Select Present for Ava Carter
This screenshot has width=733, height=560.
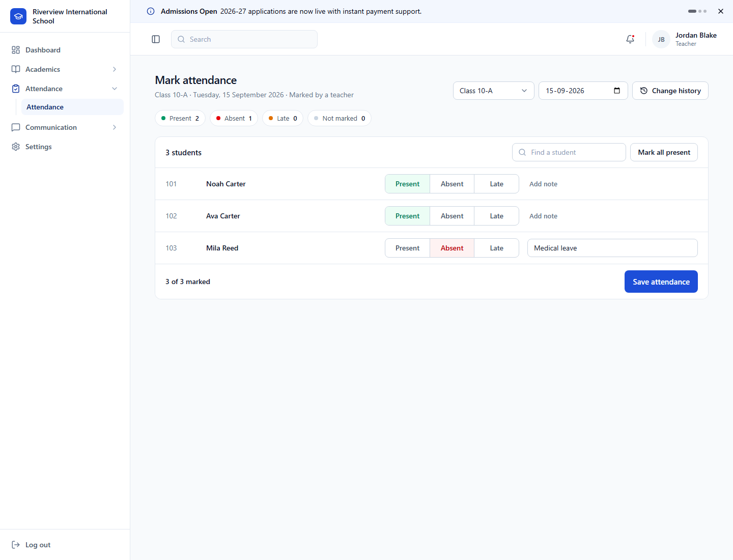407,216
